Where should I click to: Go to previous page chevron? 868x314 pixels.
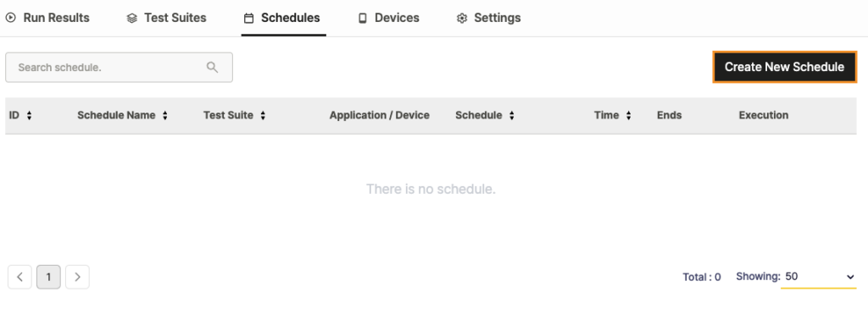point(20,277)
